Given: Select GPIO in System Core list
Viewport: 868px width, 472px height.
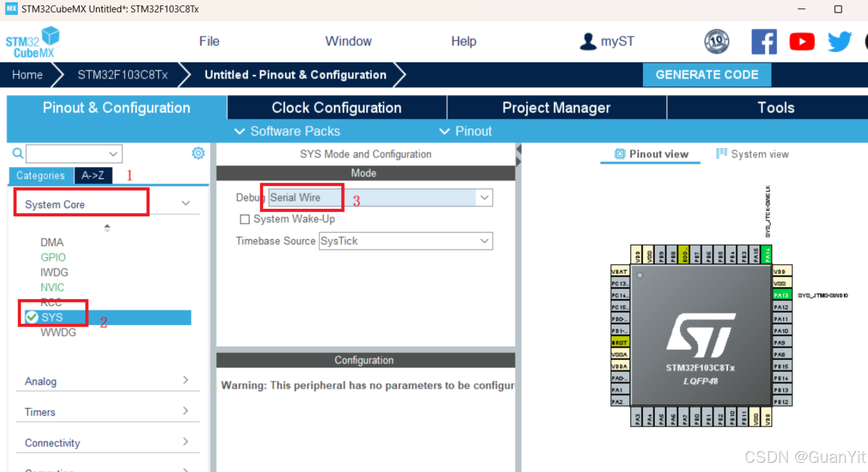Looking at the screenshot, I should 53,257.
